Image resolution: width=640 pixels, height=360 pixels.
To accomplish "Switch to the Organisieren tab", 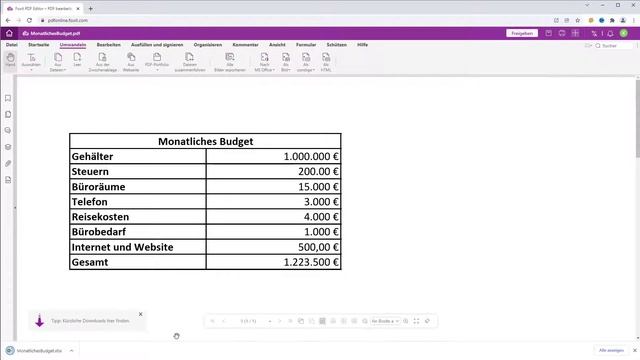I will 208,44.
